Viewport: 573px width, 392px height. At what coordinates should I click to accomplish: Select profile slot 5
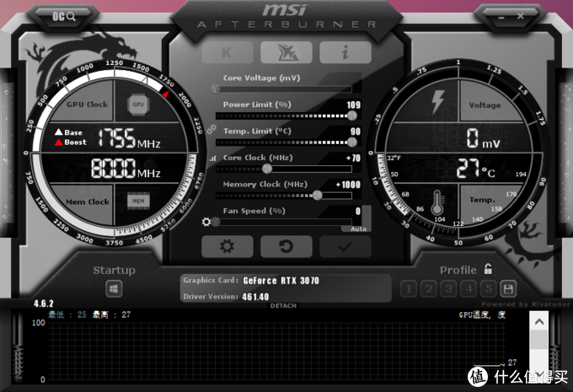coord(489,289)
